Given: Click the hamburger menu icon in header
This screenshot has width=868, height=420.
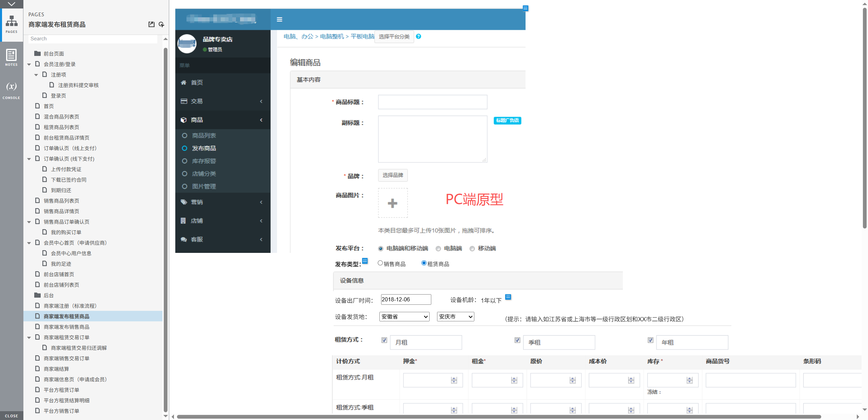Looking at the screenshot, I should [279, 19].
